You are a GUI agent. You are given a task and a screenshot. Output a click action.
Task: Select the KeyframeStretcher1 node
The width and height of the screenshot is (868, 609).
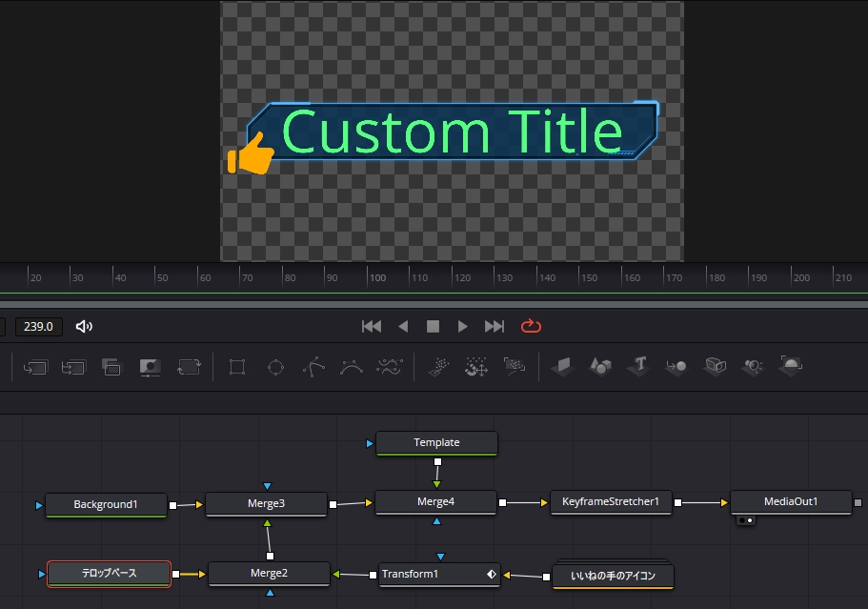[x=611, y=501]
